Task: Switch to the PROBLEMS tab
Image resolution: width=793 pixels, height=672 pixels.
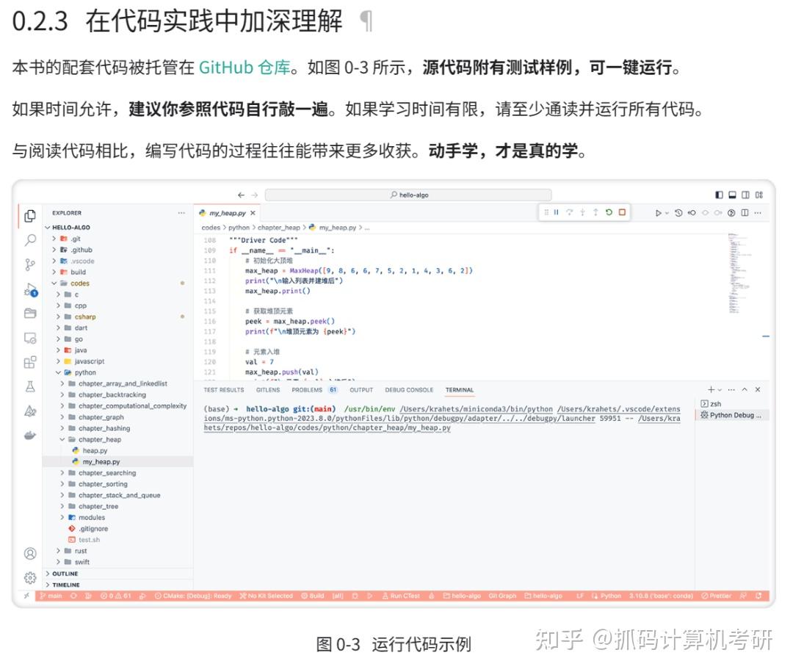Action: coord(306,390)
